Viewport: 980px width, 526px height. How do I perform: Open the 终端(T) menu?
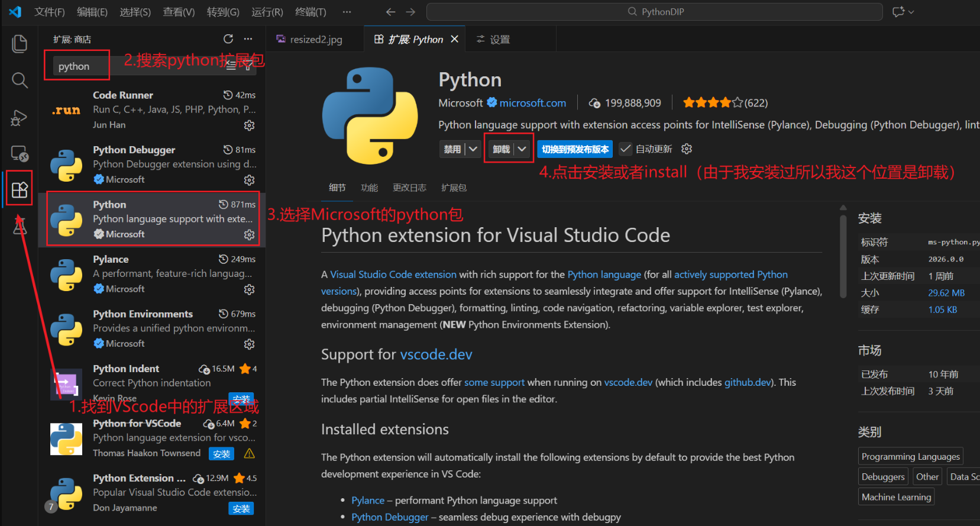(x=311, y=12)
